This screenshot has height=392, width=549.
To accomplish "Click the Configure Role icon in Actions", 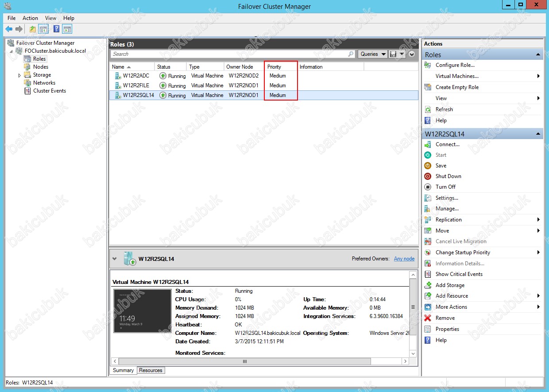I will 428,65.
